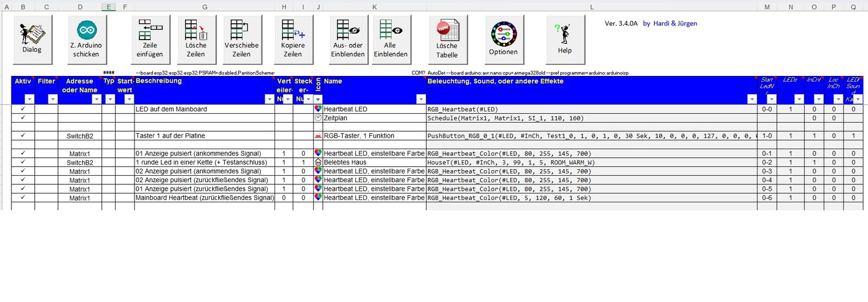Image resolution: width=868 pixels, height=302 pixels.
Task: Open the Aktiv column filter dropdown
Action: click(29, 99)
